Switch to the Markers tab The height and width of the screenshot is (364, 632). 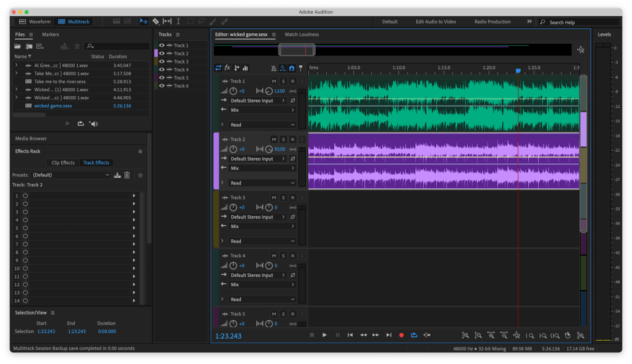(x=51, y=35)
